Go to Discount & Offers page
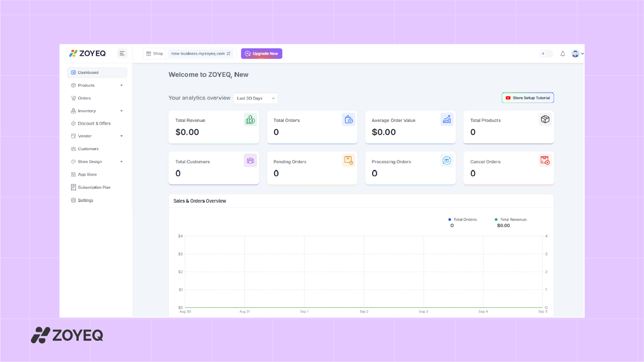 [94, 123]
